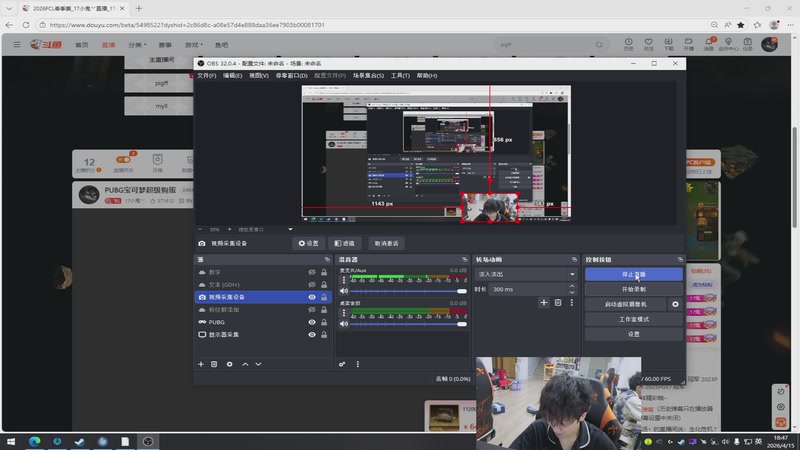800x450 pixels.
Task: Click the browser favorites star icon
Action: tap(741, 24)
